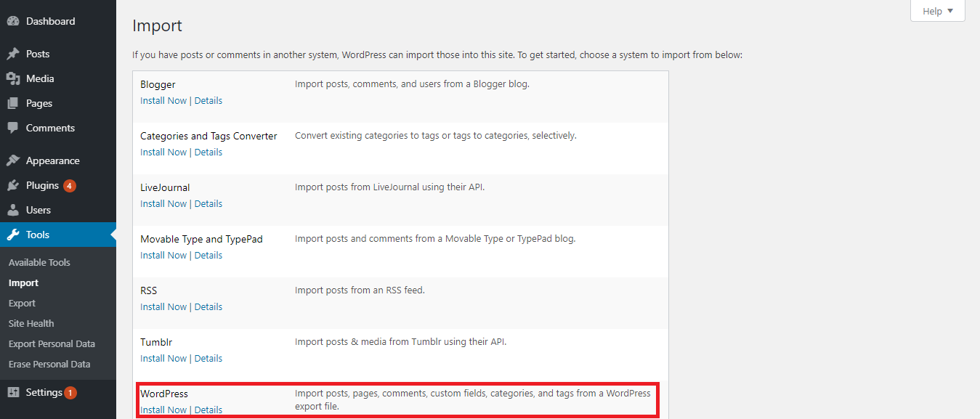
Task: Open the Users menu
Action: click(x=39, y=210)
